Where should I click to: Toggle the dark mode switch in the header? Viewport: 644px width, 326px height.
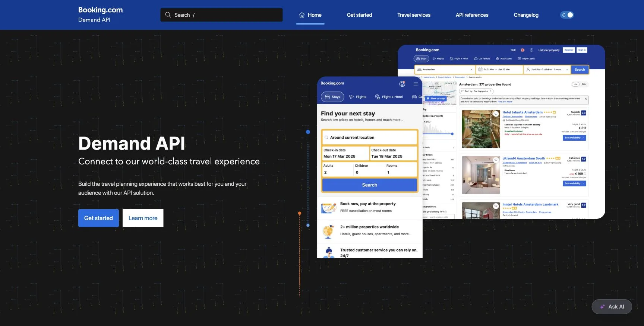[x=567, y=15]
